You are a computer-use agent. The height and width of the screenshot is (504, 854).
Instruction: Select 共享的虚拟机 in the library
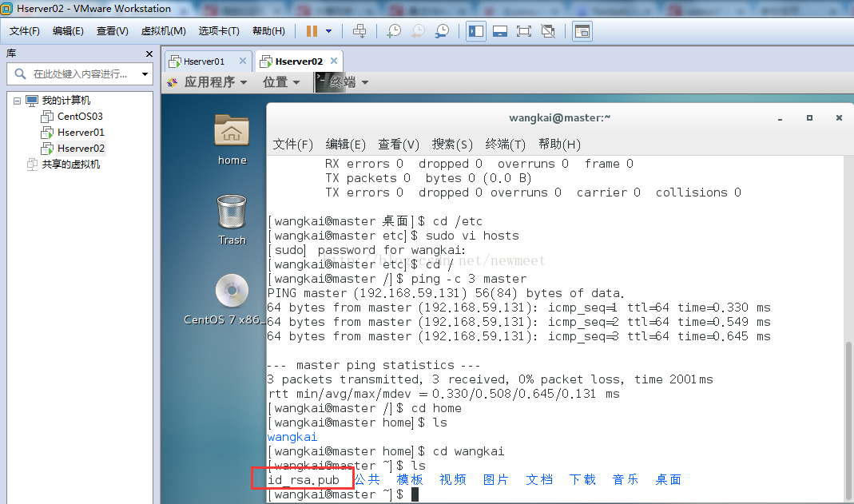71,165
